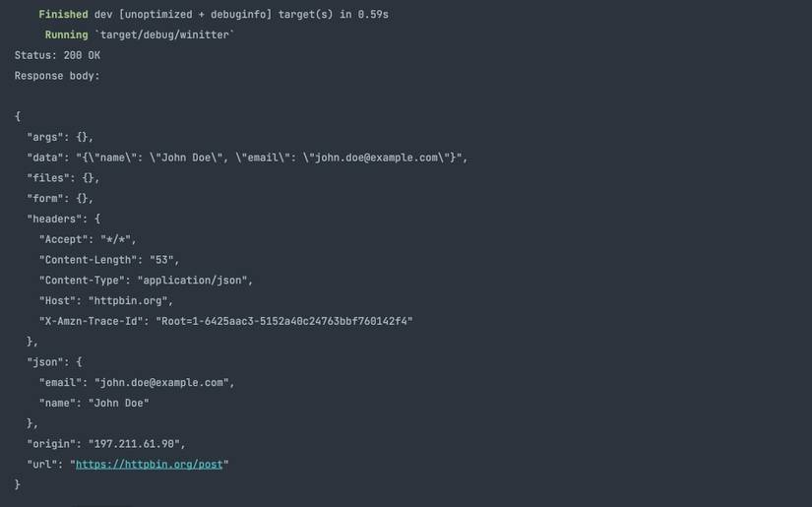This screenshot has width=812, height=507.
Task: Click the "Accept" header line
Action: coord(88,239)
